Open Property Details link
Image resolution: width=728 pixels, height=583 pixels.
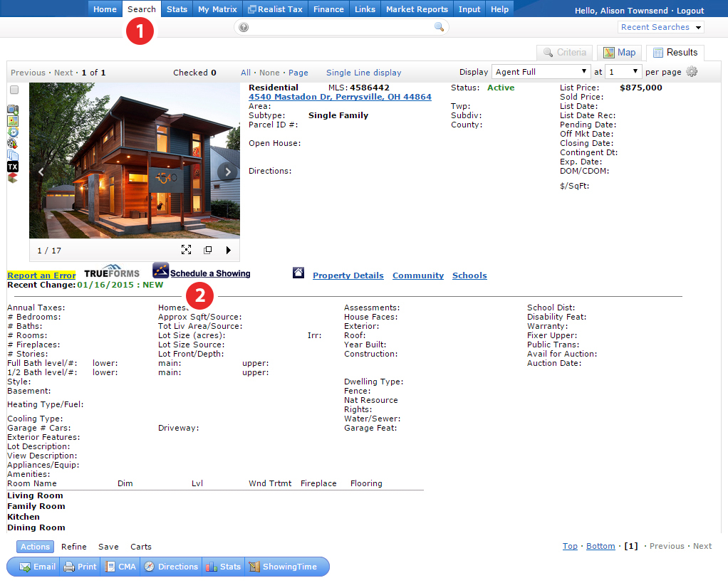tap(348, 275)
